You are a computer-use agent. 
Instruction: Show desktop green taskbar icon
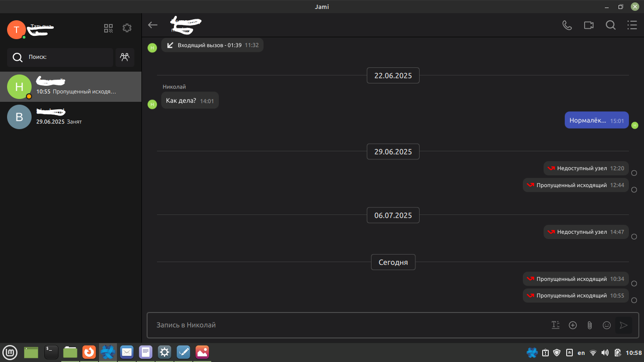coord(31,352)
